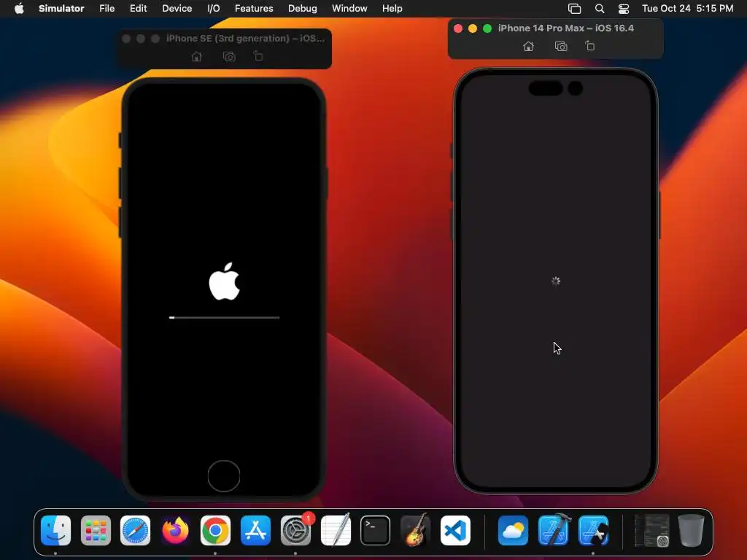The image size is (747, 560).
Task: Click iPhone SE side power button
Action: (327, 183)
